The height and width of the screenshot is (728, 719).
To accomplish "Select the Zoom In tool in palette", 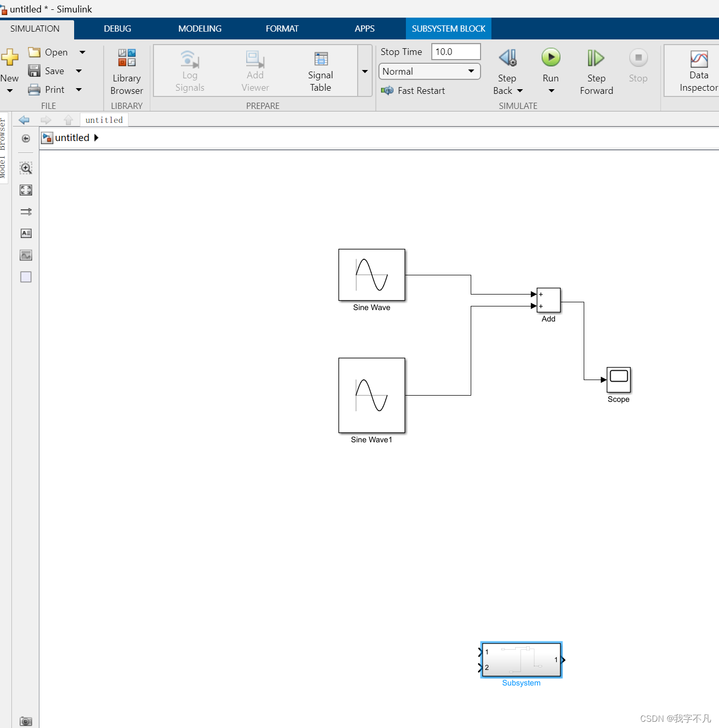I will click(x=26, y=168).
